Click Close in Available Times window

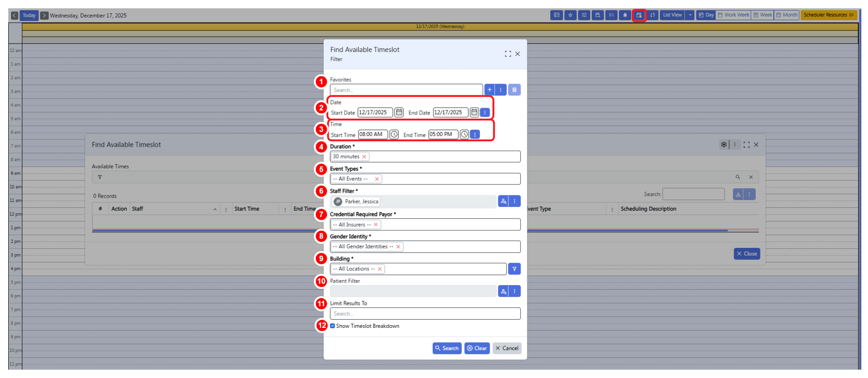pyautogui.click(x=747, y=254)
